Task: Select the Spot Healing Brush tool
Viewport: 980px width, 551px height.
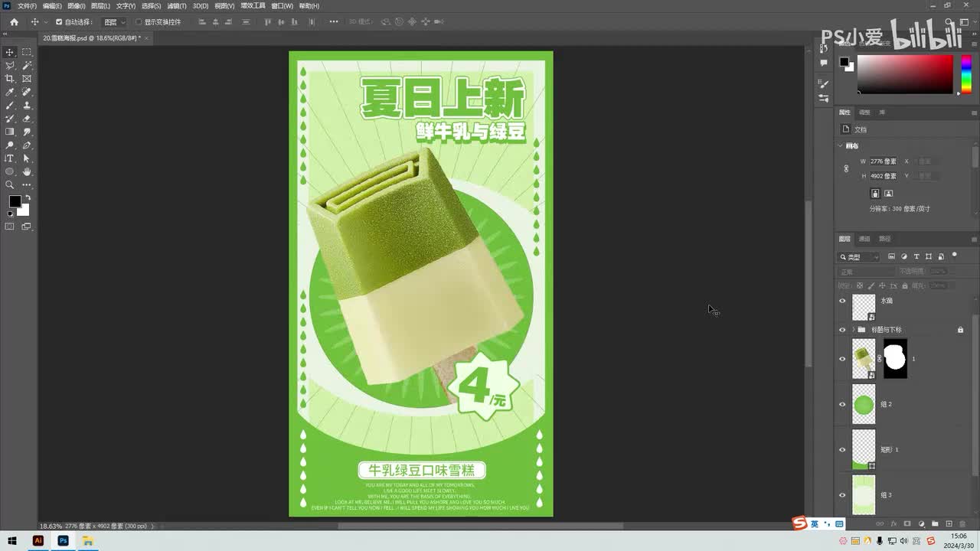Action: [27, 92]
